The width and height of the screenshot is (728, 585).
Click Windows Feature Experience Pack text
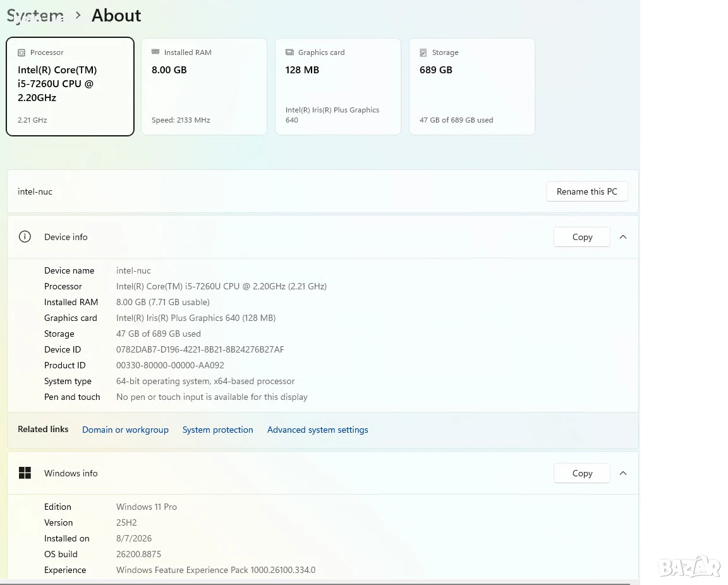[x=216, y=570]
